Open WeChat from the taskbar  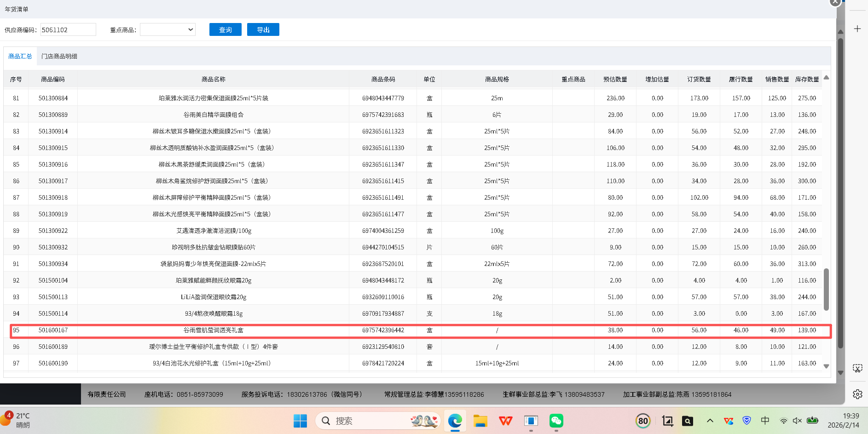click(556, 421)
